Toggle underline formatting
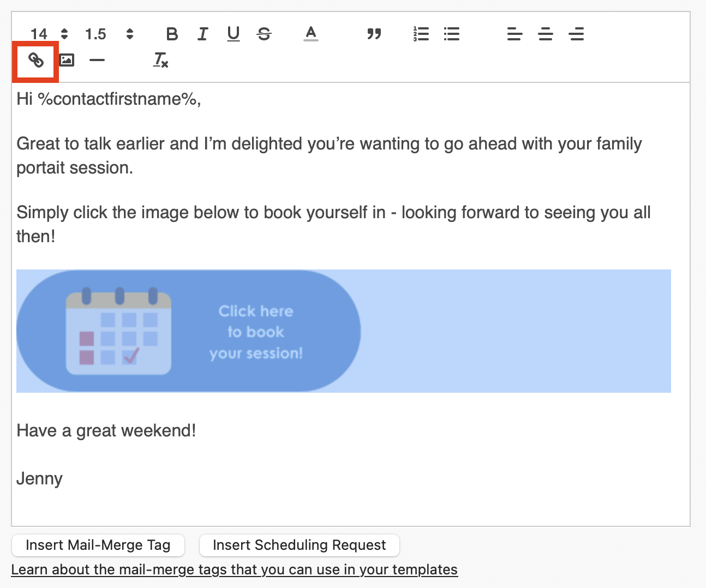 pyautogui.click(x=233, y=34)
